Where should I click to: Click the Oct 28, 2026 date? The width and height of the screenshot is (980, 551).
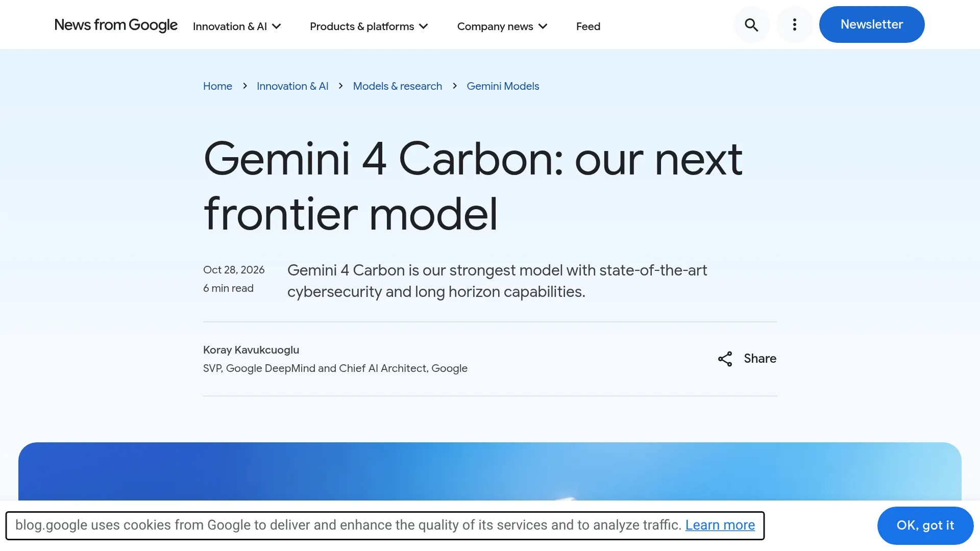coord(234,270)
